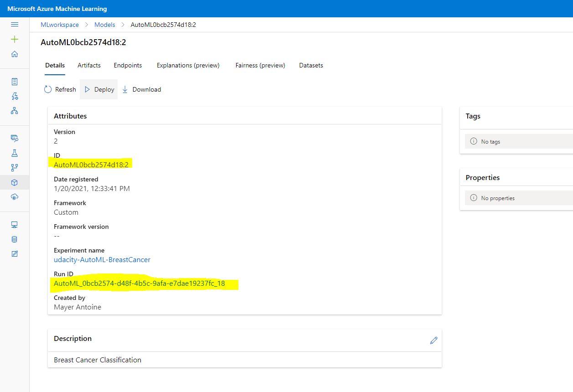Open Automated ML lightning icon

(15, 96)
